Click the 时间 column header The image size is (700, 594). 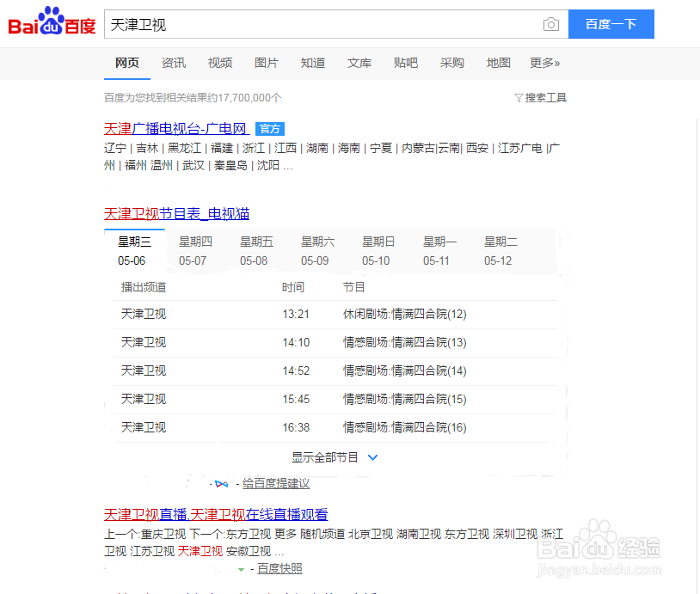coord(293,287)
